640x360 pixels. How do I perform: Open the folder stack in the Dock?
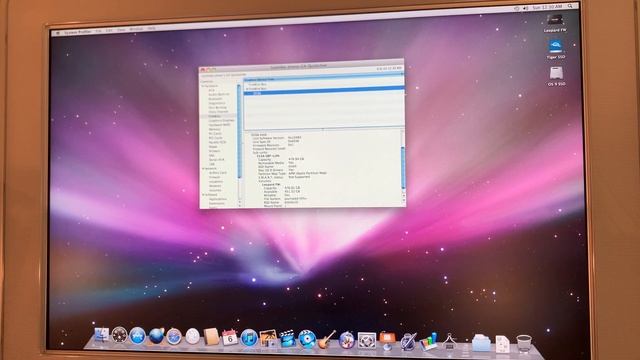[481, 343]
